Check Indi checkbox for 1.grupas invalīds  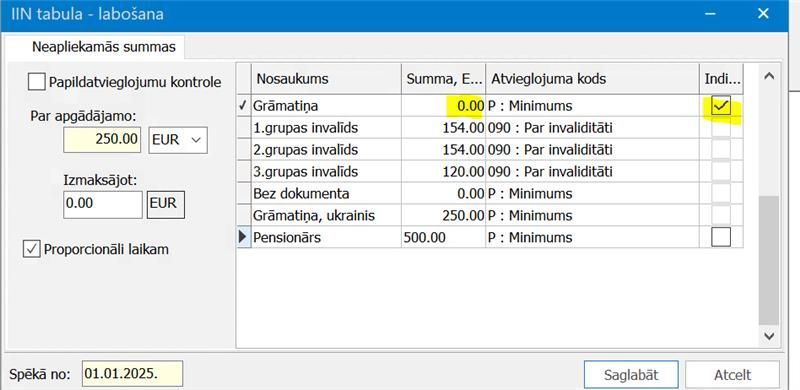tap(721, 128)
